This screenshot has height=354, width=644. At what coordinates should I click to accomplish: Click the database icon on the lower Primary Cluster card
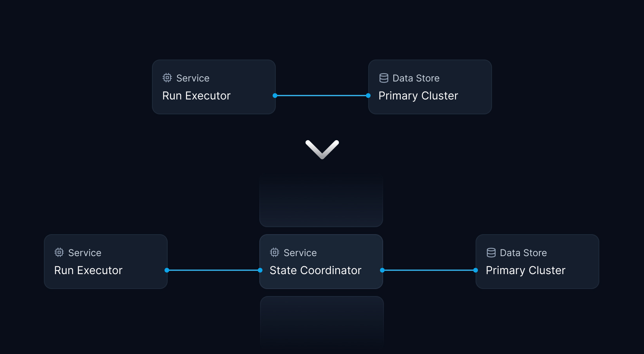tap(491, 253)
